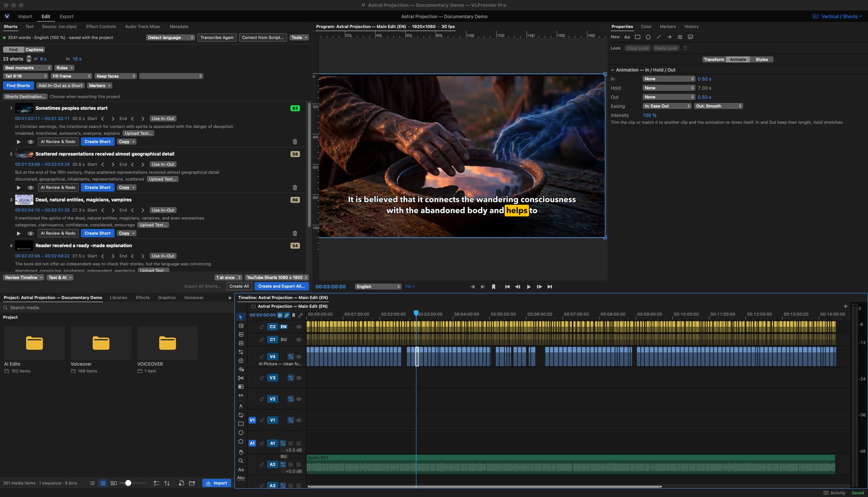Image resolution: width=868 pixels, height=497 pixels.
Task: Open the Detect language dropdown
Action: (170, 37)
